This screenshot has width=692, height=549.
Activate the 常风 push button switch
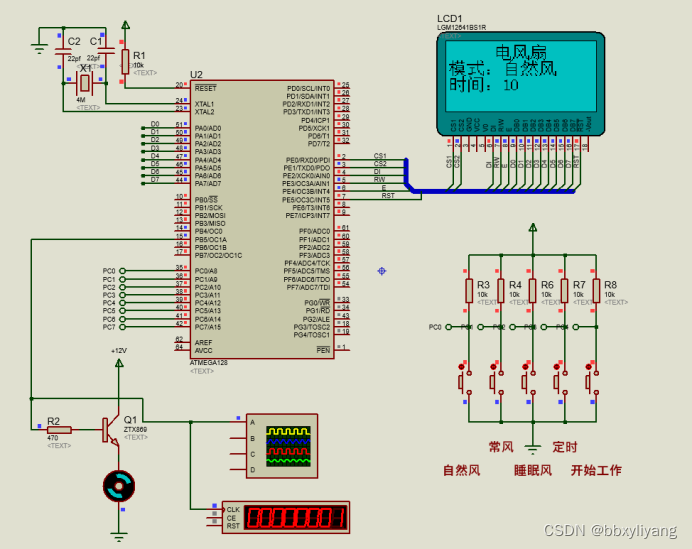pyautogui.click(x=496, y=380)
